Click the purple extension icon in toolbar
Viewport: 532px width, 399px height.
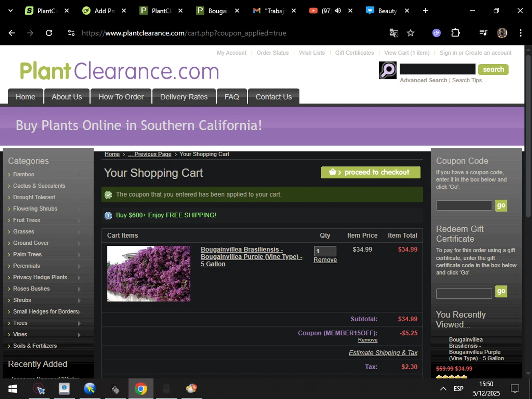pos(437,33)
